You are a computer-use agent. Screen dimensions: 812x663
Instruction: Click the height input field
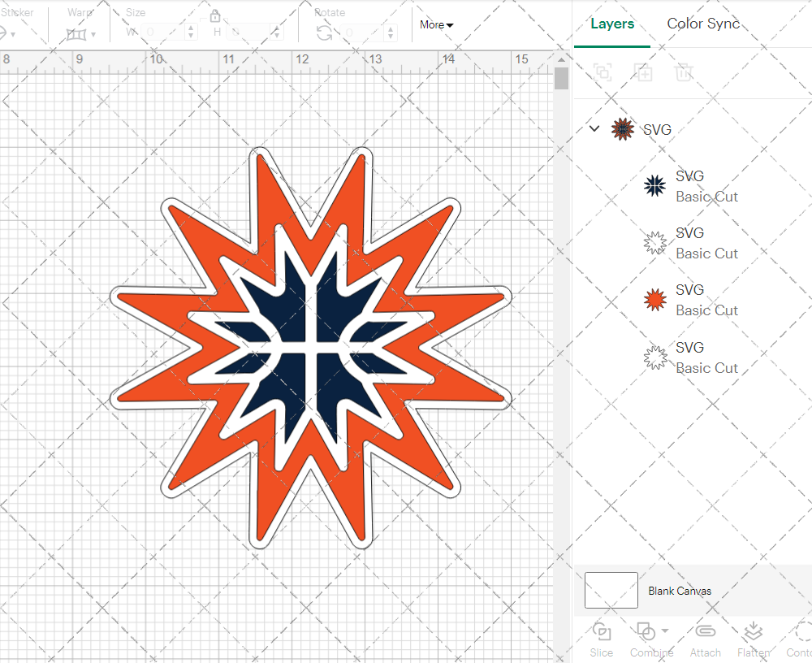pos(248,32)
